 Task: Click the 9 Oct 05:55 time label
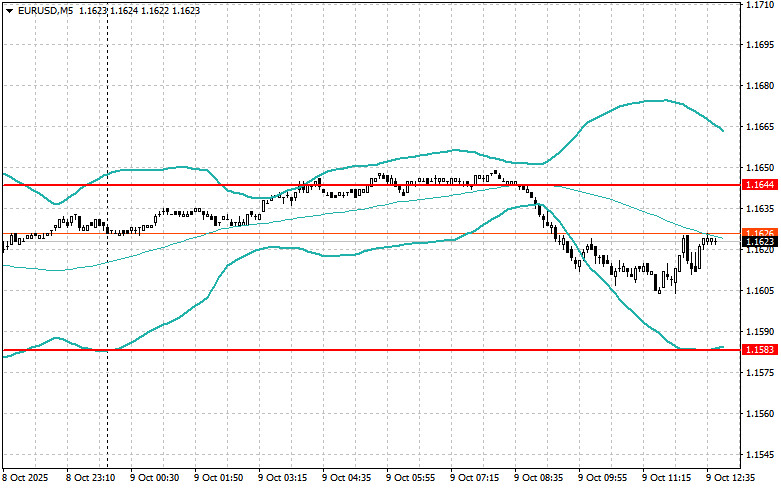click(x=410, y=478)
